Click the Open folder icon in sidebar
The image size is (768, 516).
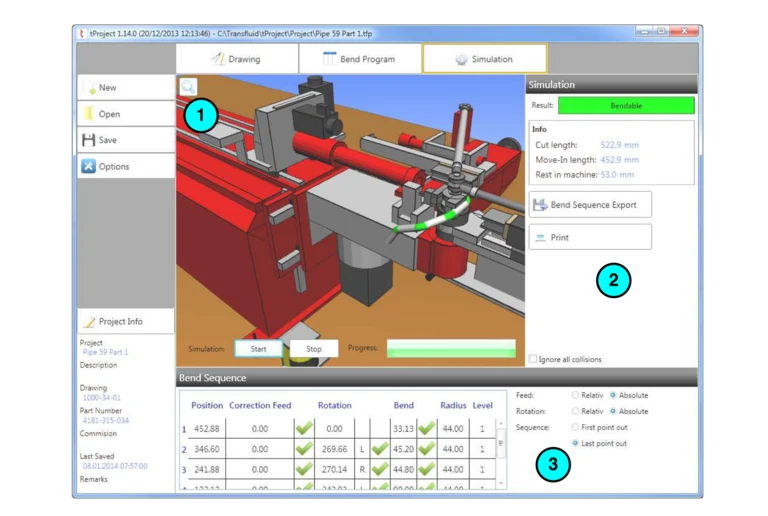pos(88,114)
